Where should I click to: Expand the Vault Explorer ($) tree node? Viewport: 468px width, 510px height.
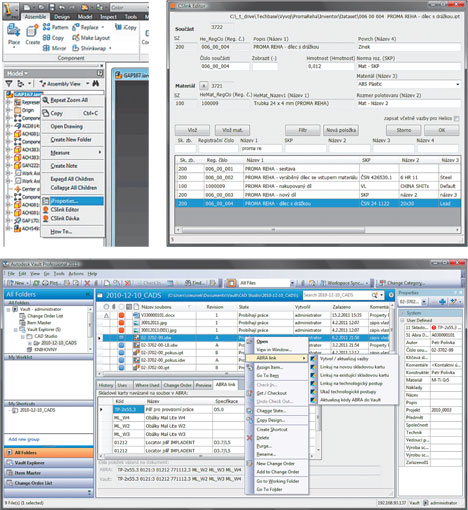point(16,330)
